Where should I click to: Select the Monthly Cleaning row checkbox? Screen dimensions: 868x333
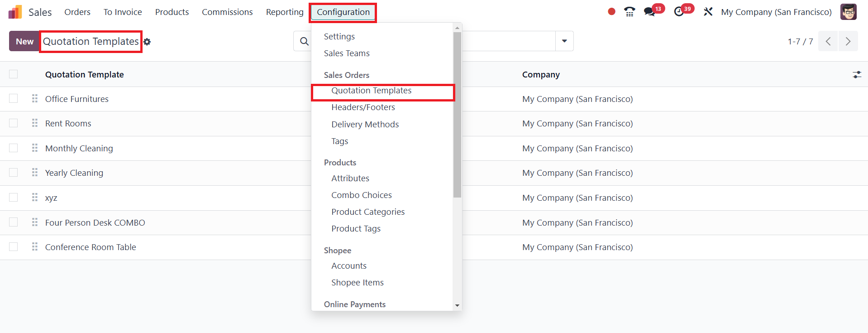tap(14, 148)
